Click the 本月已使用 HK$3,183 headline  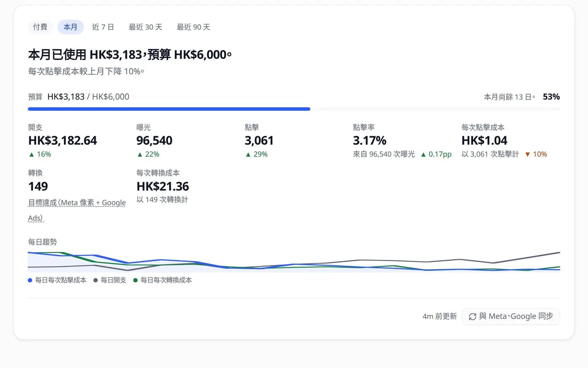click(x=130, y=55)
